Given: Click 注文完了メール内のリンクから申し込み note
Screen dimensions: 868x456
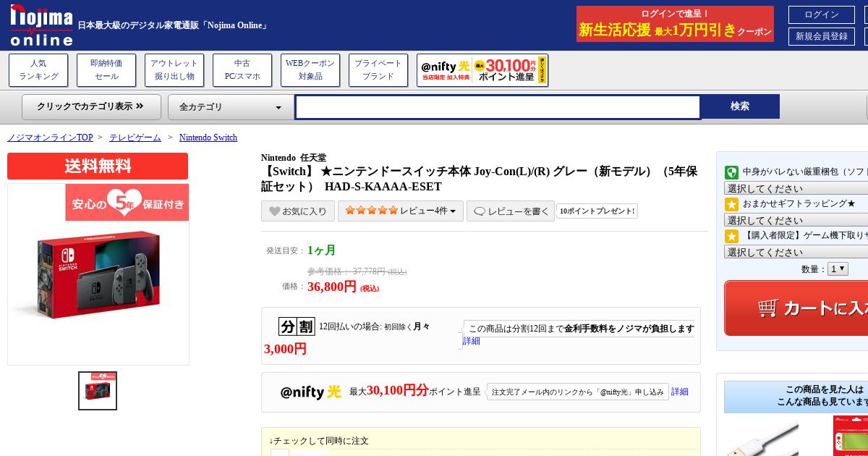Looking at the screenshot, I should [577, 392].
